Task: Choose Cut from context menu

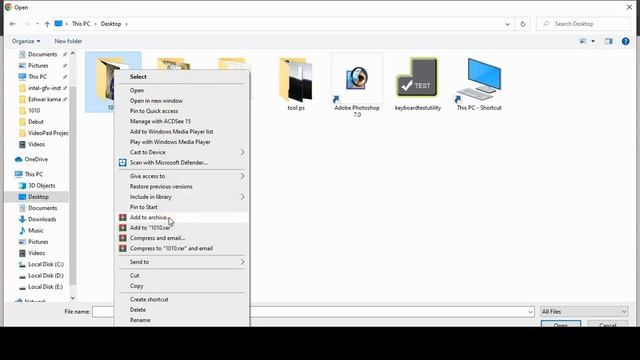Action: click(x=134, y=276)
